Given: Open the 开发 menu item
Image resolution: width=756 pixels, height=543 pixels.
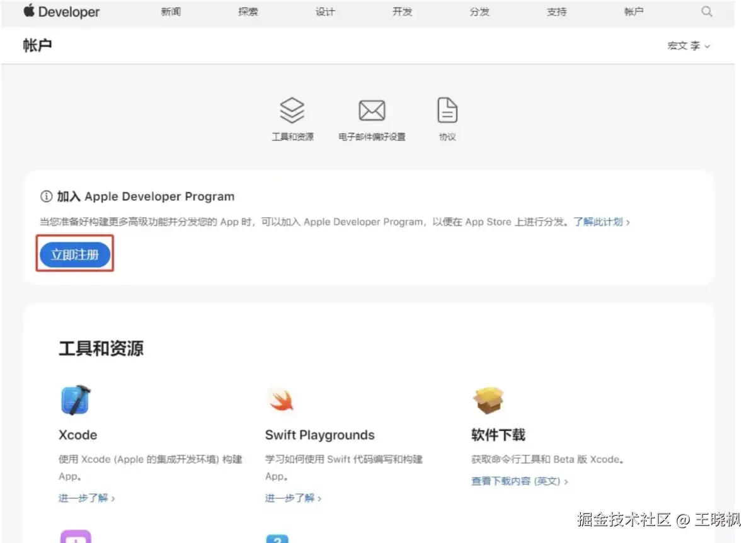Looking at the screenshot, I should (402, 12).
